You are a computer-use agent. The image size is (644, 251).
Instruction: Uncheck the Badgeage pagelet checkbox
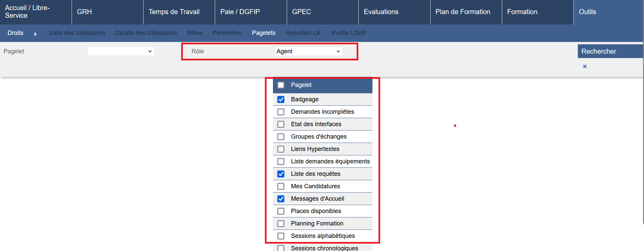click(x=281, y=100)
